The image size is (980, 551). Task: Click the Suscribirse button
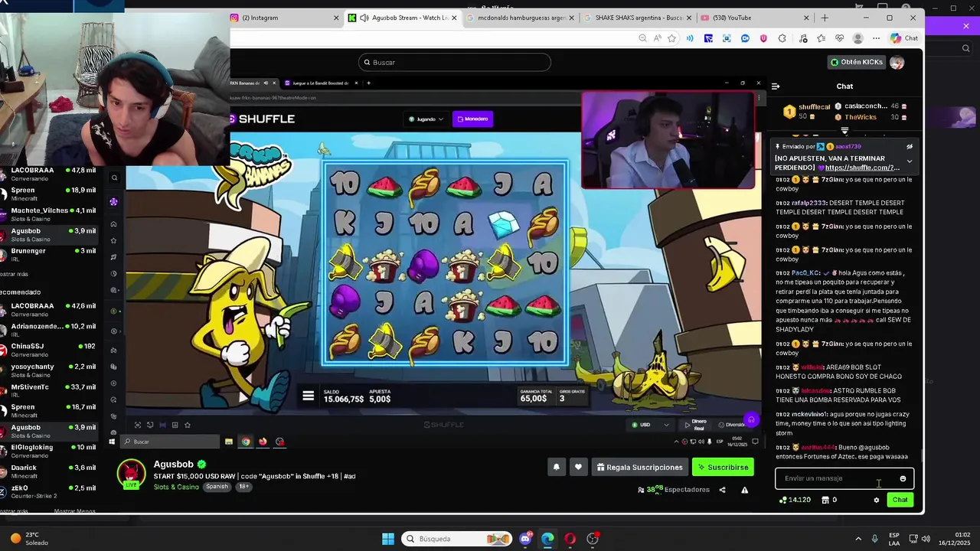click(x=723, y=467)
